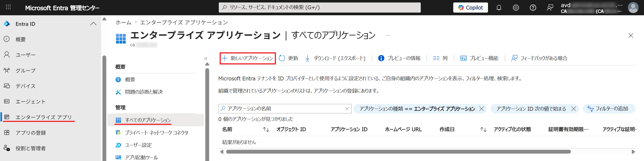
Task: Open the 列 column chooser
Action: pos(440,58)
